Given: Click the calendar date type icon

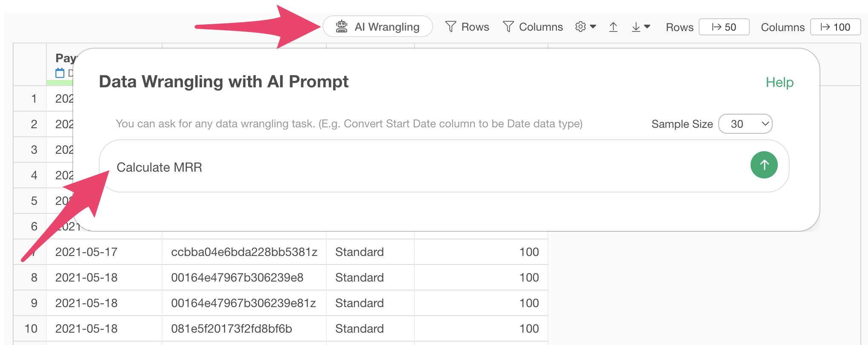Looking at the screenshot, I should [x=60, y=73].
